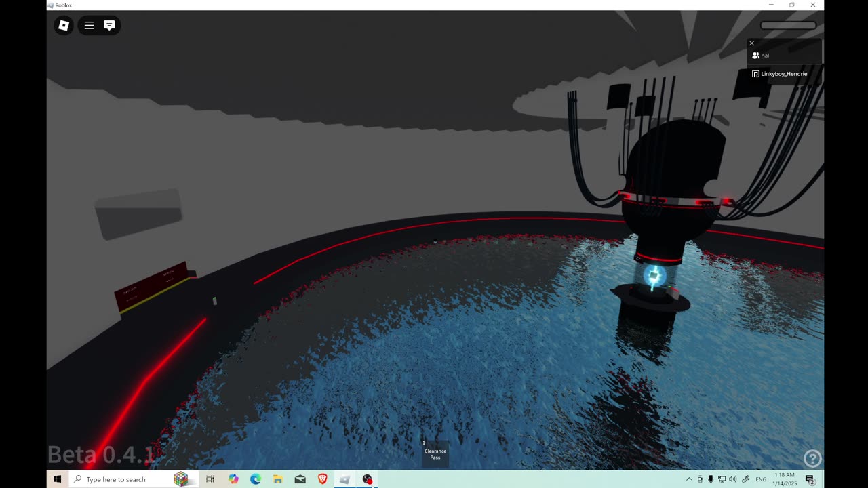This screenshot has height=488, width=868.
Task: Toggle the Roblox chat window icon
Action: coord(109,26)
